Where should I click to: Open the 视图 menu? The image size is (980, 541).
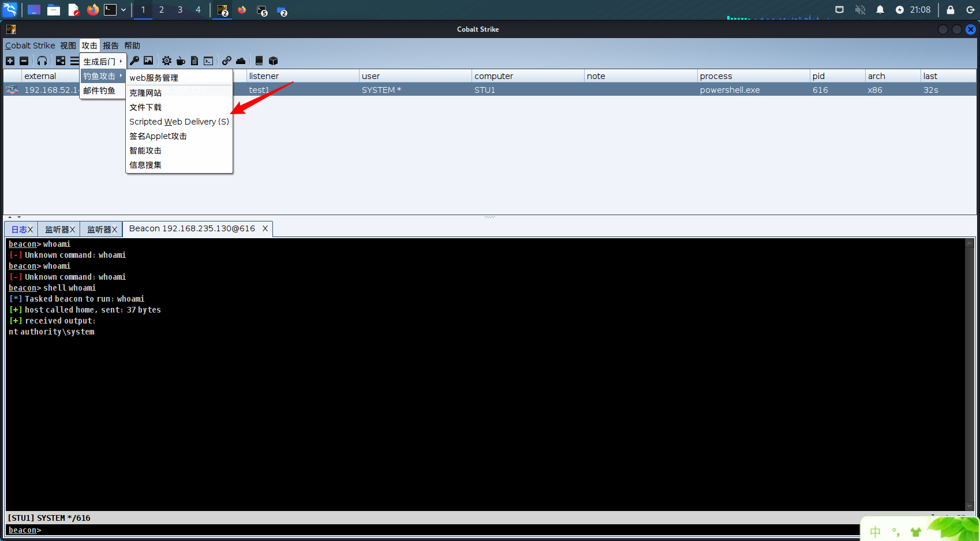pos(68,46)
